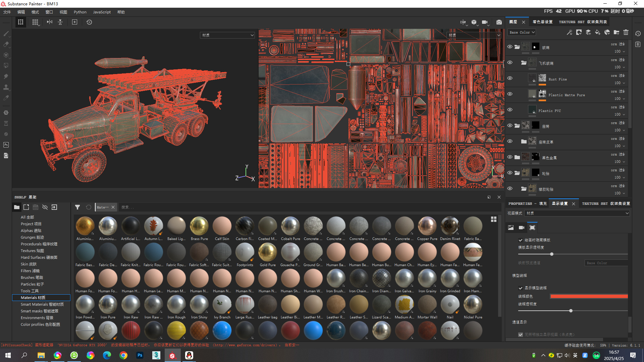Screen dimensions: 644x362
Task: Click the add folder icon in layers
Action: pos(616,32)
